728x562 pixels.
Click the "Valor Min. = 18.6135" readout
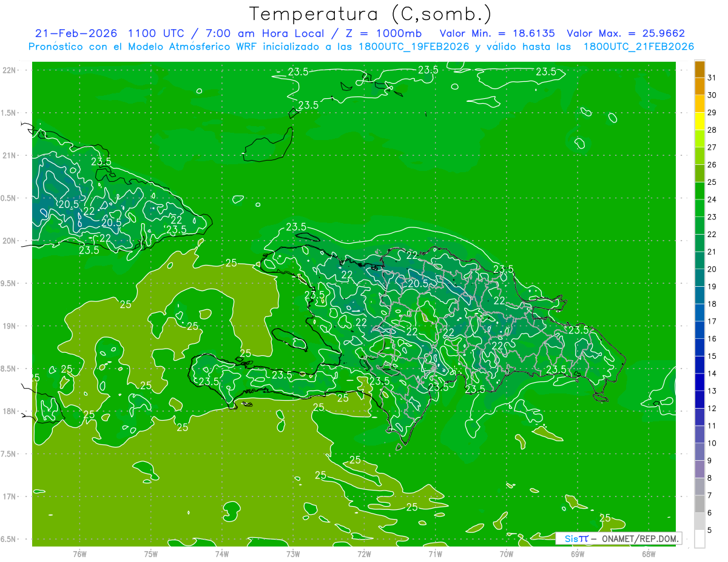pos(497,33)
